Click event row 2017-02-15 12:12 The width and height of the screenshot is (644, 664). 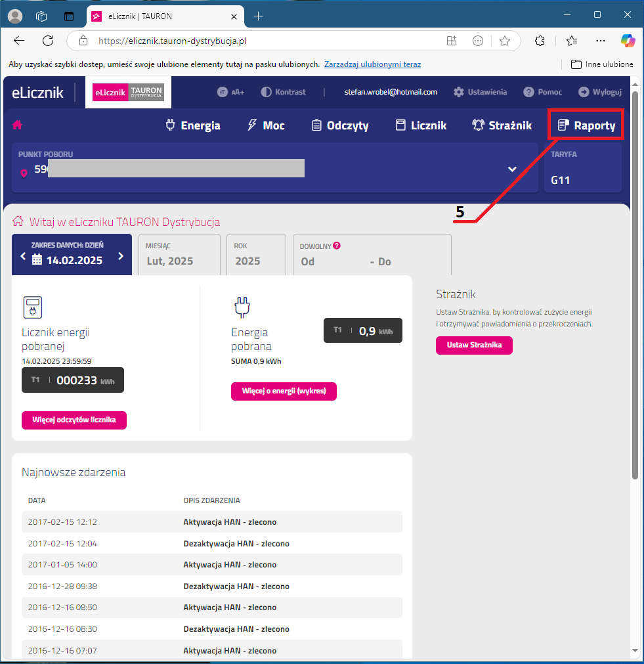point(211,521)
